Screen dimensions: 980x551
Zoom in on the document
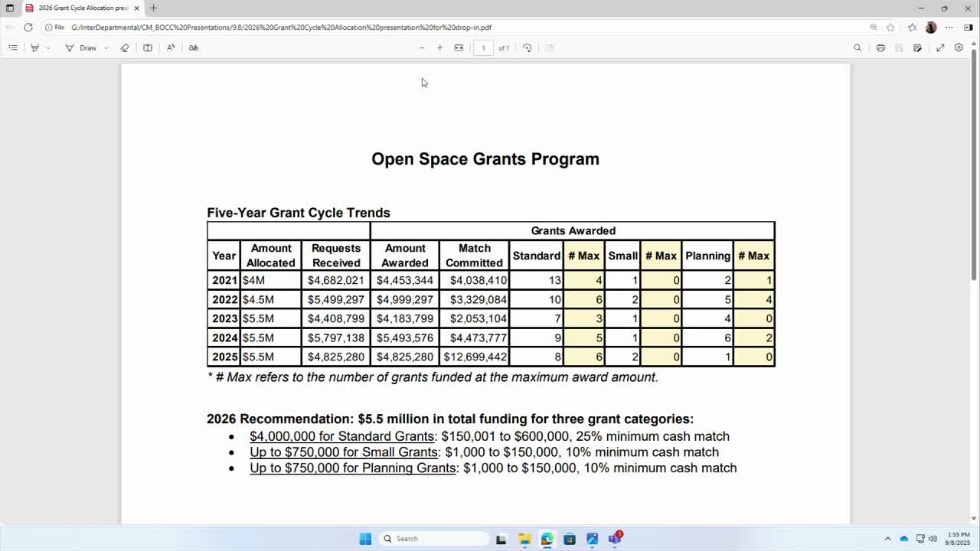(x=440, y=47)
